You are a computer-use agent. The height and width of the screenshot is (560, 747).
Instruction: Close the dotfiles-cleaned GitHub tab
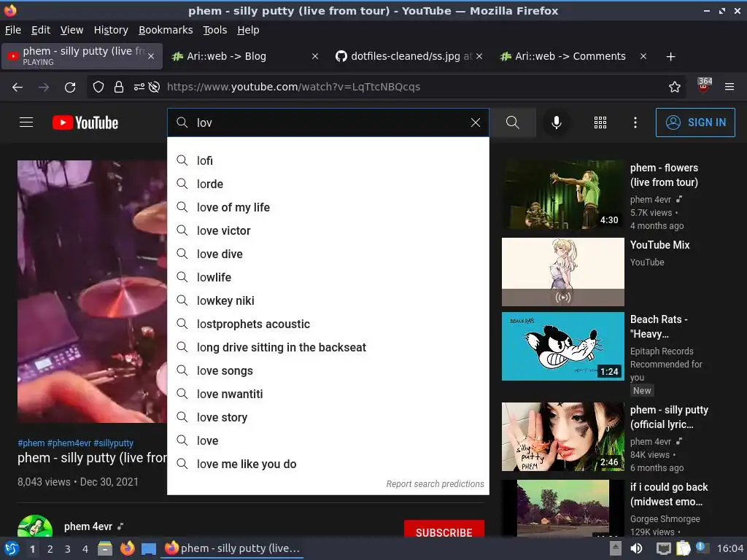click(x=479, y=56)
